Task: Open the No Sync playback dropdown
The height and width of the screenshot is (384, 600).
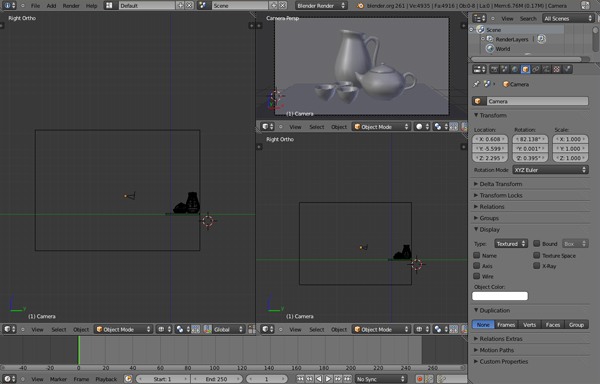Action: [381, 379]
